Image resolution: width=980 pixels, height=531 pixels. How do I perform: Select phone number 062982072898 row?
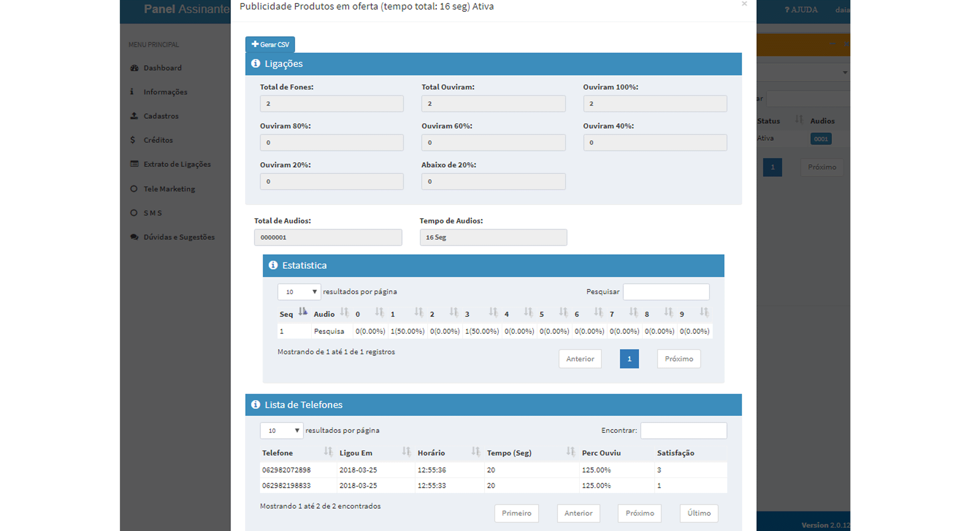coord(493,470)
